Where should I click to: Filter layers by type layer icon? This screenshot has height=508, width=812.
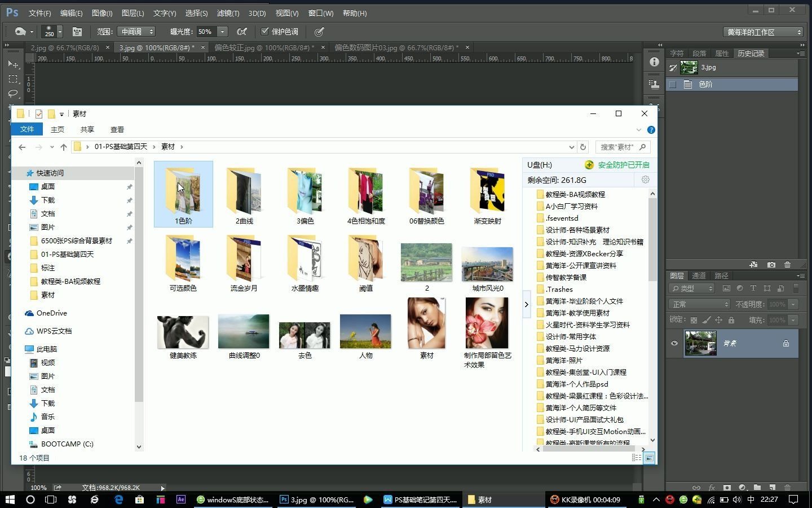753,288
